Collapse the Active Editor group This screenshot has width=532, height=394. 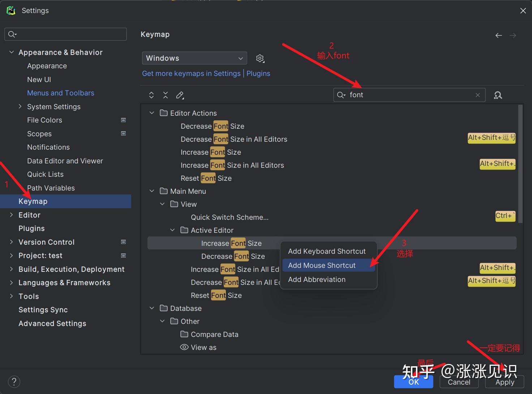172,230
